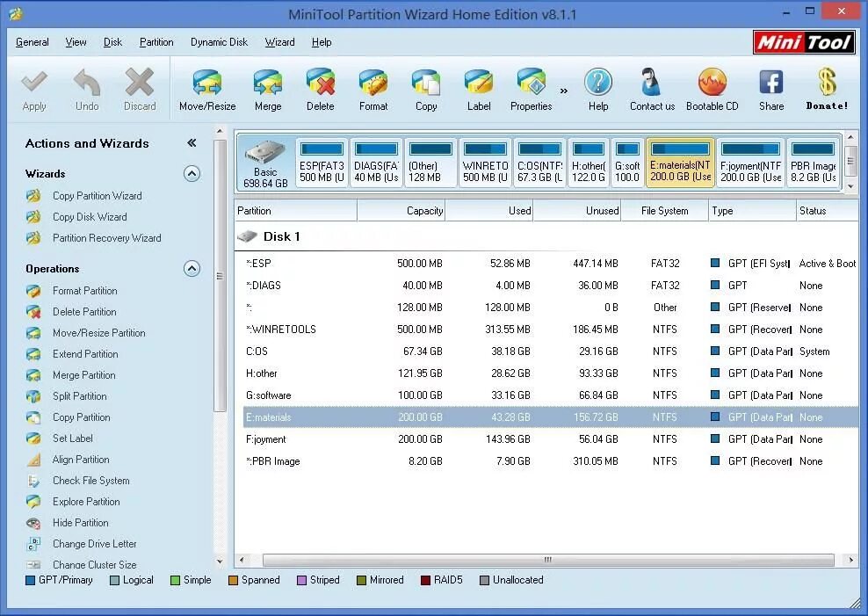The height and width of the screenshot is (616, 868).
Task: Collapse the Operations section
Action: click(x=192, y=269)
